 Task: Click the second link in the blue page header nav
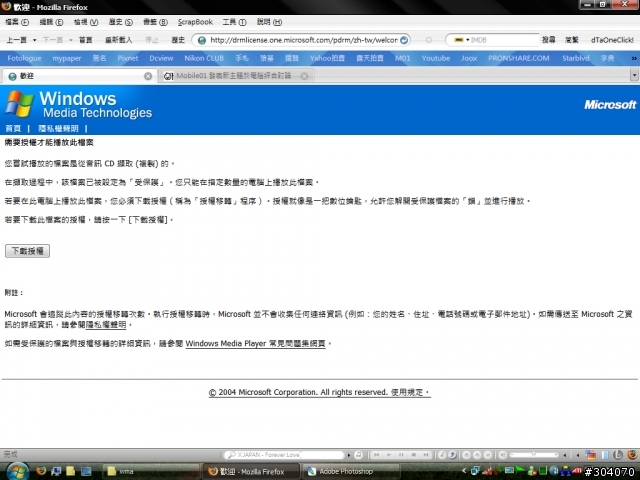[58, 129]
